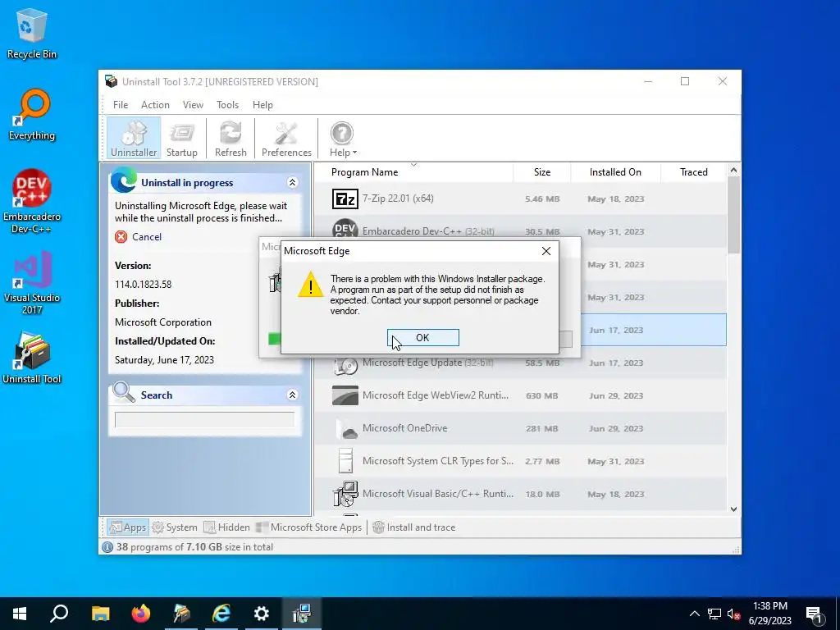Viewport: 840px width, 630px height.
Task: Sort the list by Traced column
Action: [x=694, y=172]
